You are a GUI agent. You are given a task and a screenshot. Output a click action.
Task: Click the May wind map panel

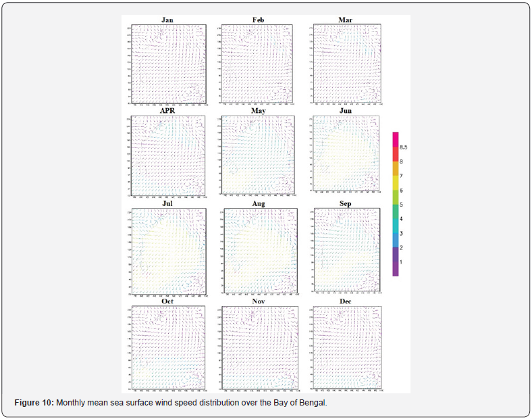(258, 155)
